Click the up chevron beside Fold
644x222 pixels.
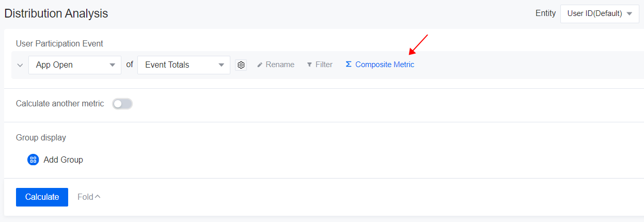98,196
